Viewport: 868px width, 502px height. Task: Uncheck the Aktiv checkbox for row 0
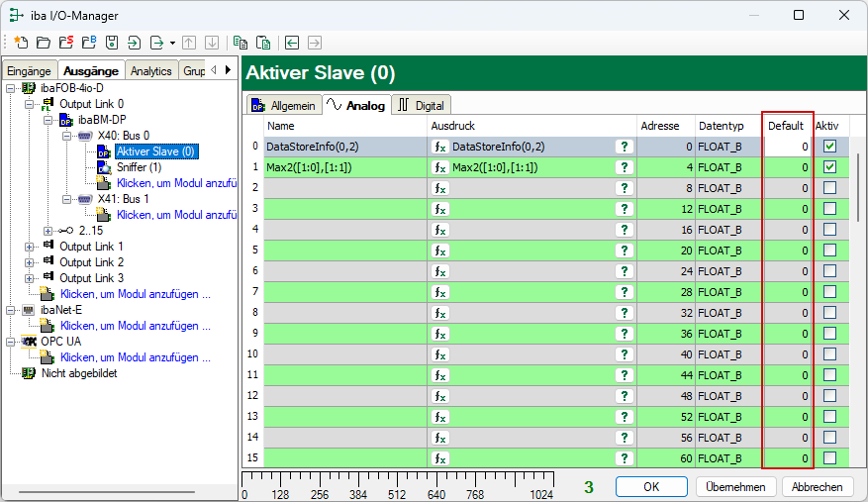pos(829,147)
